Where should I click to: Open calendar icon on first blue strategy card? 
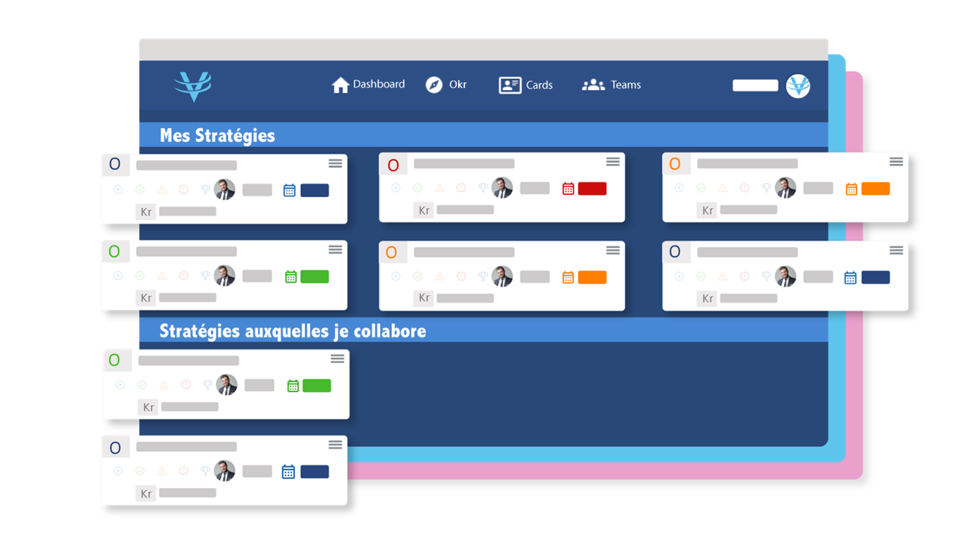coord(290,190)
